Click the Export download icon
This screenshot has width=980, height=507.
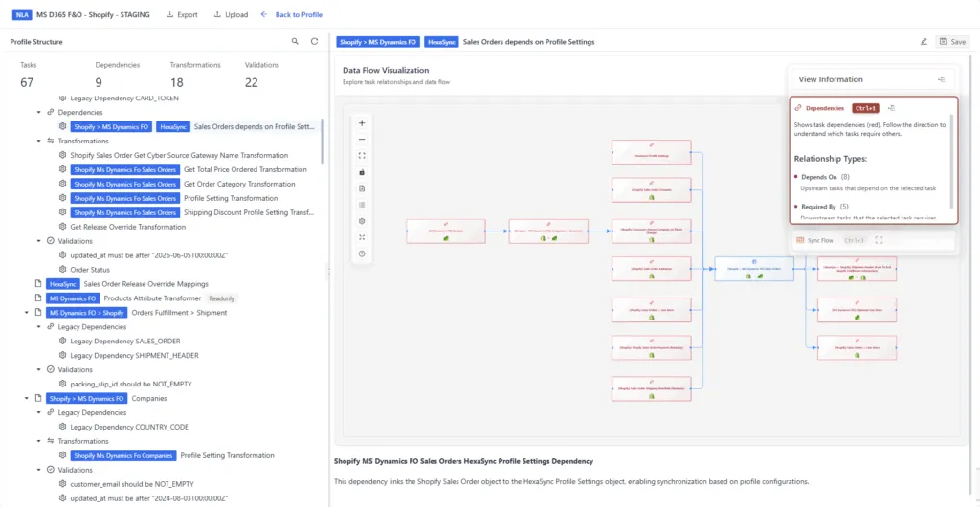pos(169,15)
